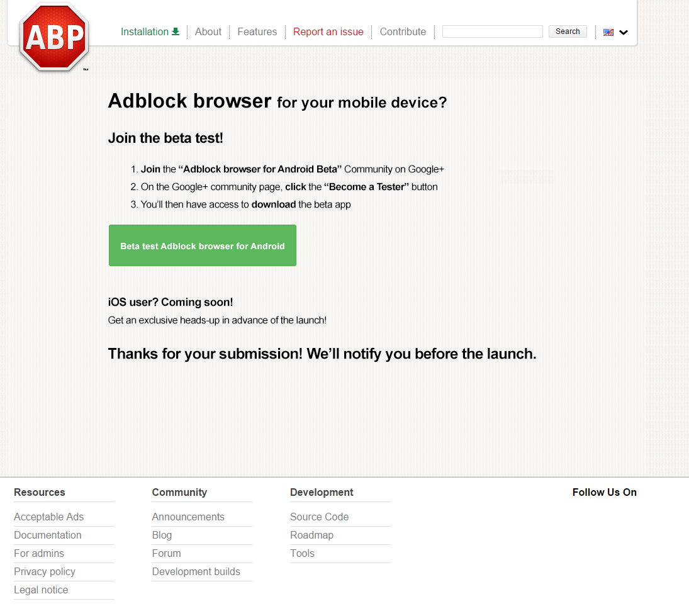Open the About page
The image size is (689, 616).
click(208, 31)
